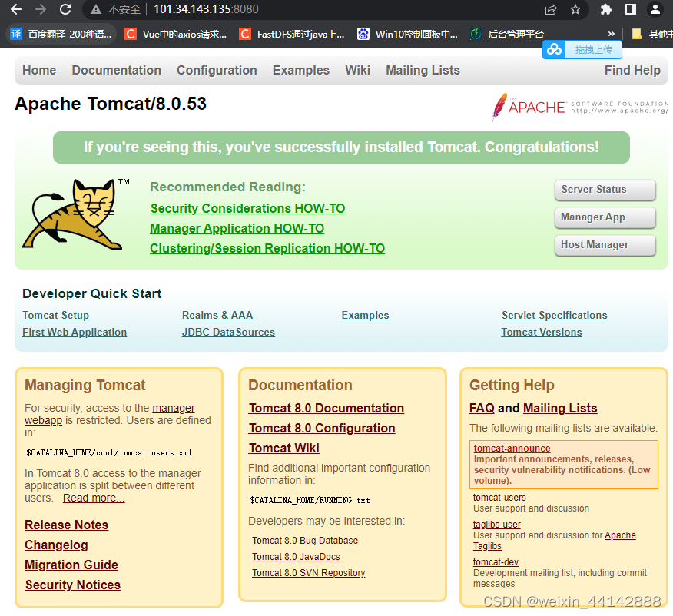Image resolution: width=673 pixels, height=616 pixels.
Task: Open the 后台管理平台 bookmark
Action: (507, 34)
